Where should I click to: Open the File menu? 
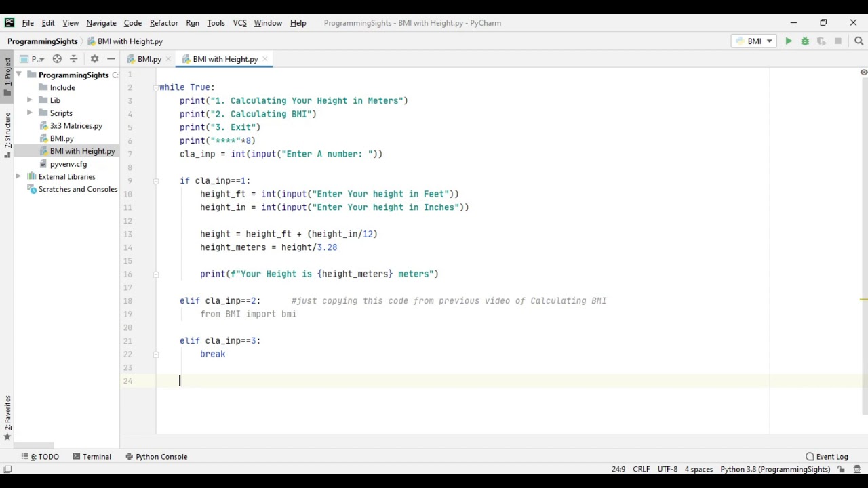28,23
